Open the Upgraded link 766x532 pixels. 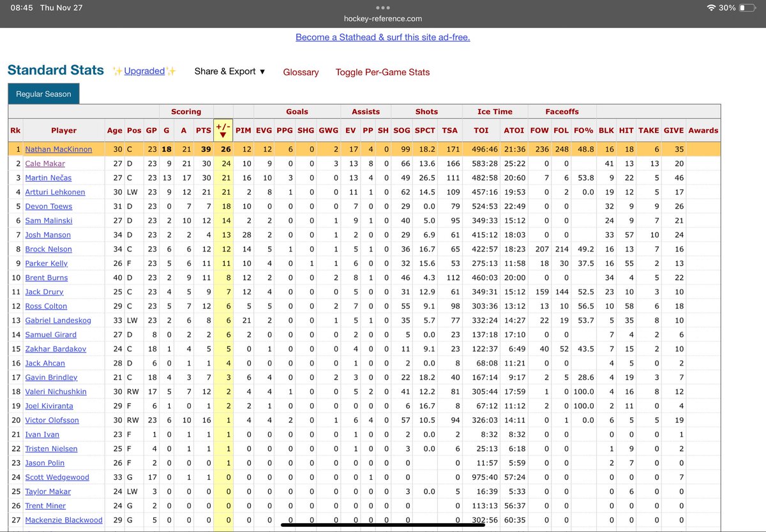[144, 71]
